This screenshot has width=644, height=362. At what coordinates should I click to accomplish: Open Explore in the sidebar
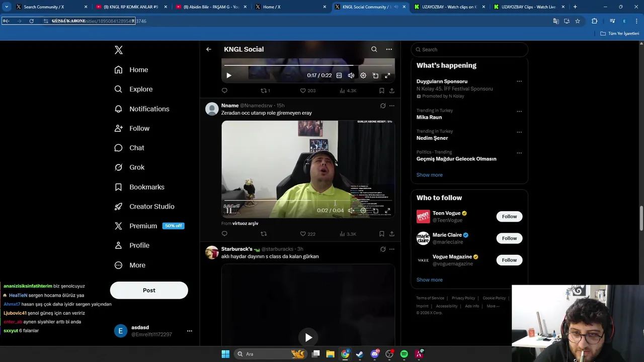[133, 89]
